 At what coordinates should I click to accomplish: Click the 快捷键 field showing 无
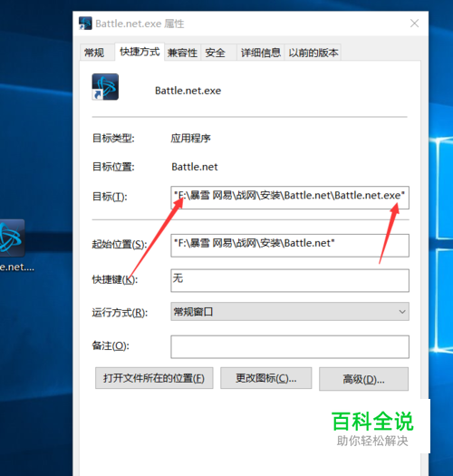pos(290,280)
